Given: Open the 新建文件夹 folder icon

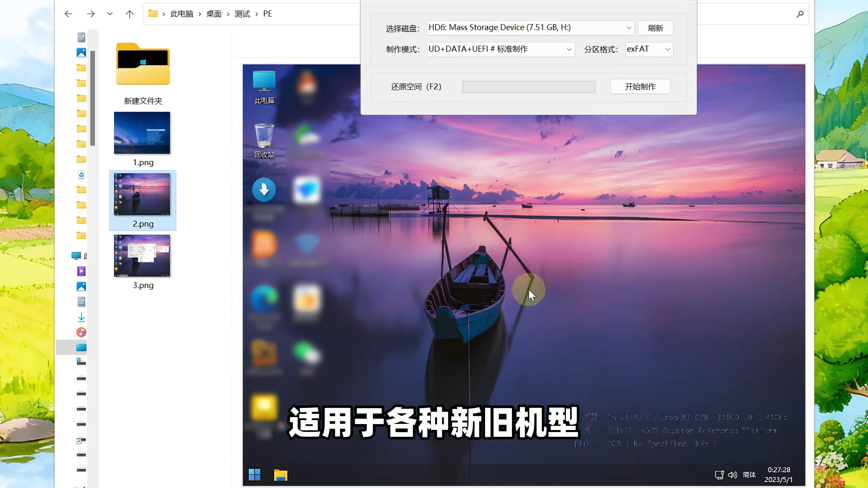Looking at the screenshot, I should [143, 64].
